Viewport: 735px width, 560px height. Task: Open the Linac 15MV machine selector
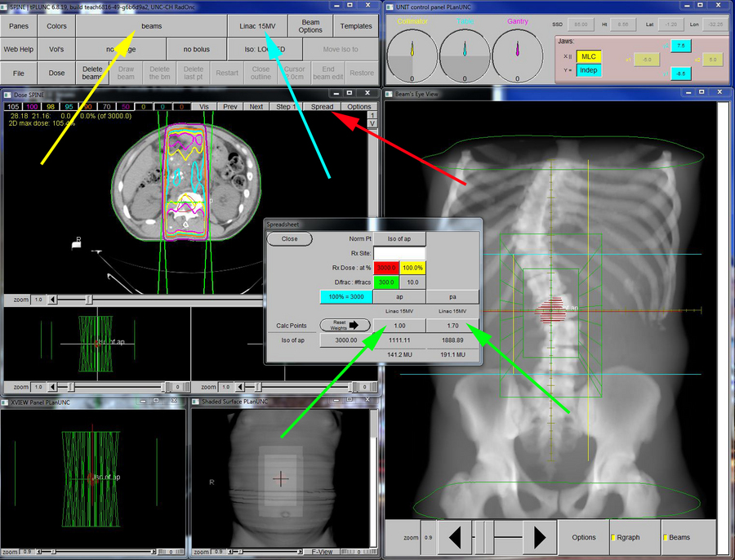[257, 25]
